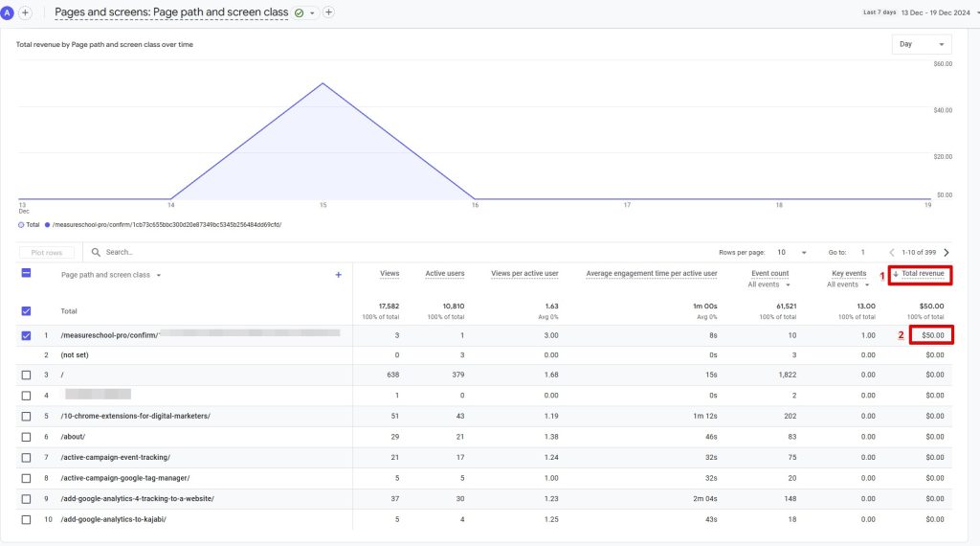Click the A avatar badge at top left

pyautogui.click(x=7, y=12)
